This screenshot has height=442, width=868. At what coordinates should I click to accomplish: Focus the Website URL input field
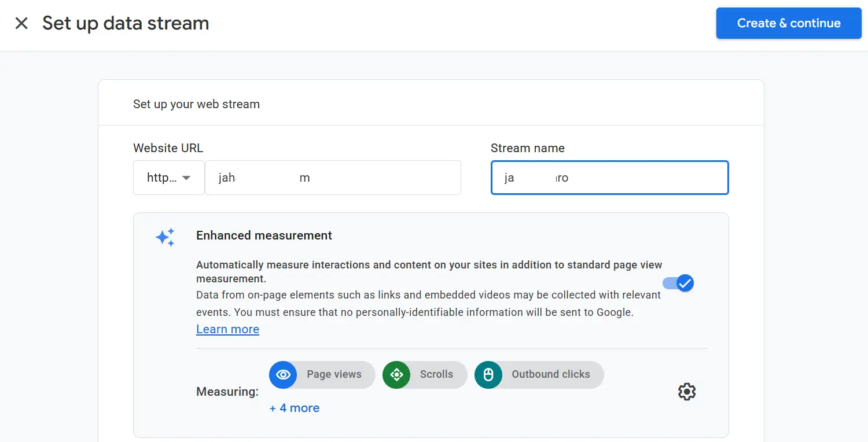tap(333, 178)
